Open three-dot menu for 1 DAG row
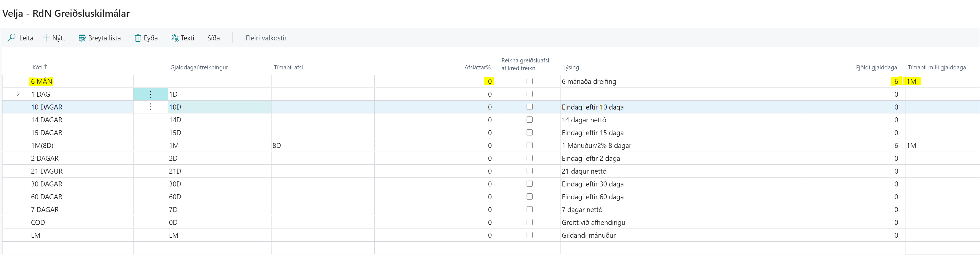The width and height of the screenshot is (980, 255). click(151, 94)
